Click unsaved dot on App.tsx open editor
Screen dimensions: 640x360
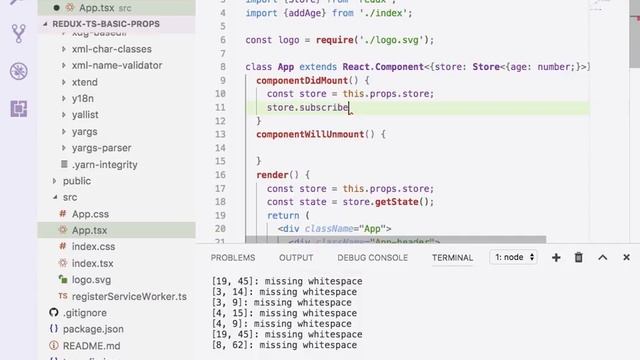(x=56, y=8)
